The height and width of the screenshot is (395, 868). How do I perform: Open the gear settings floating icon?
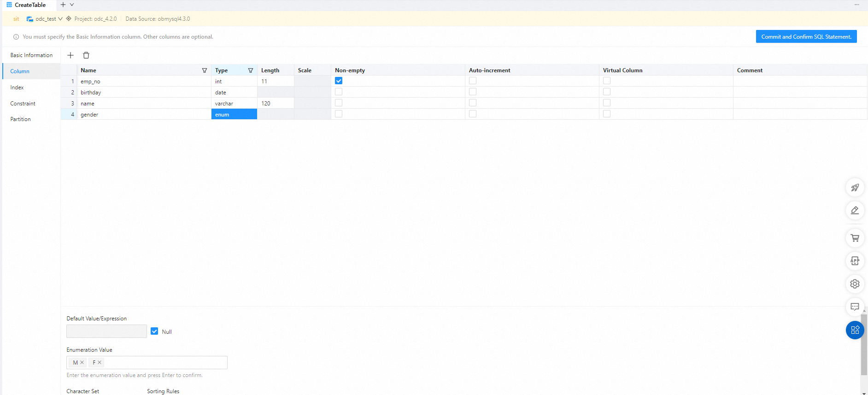pyautogui.click(x=855, y=284)
